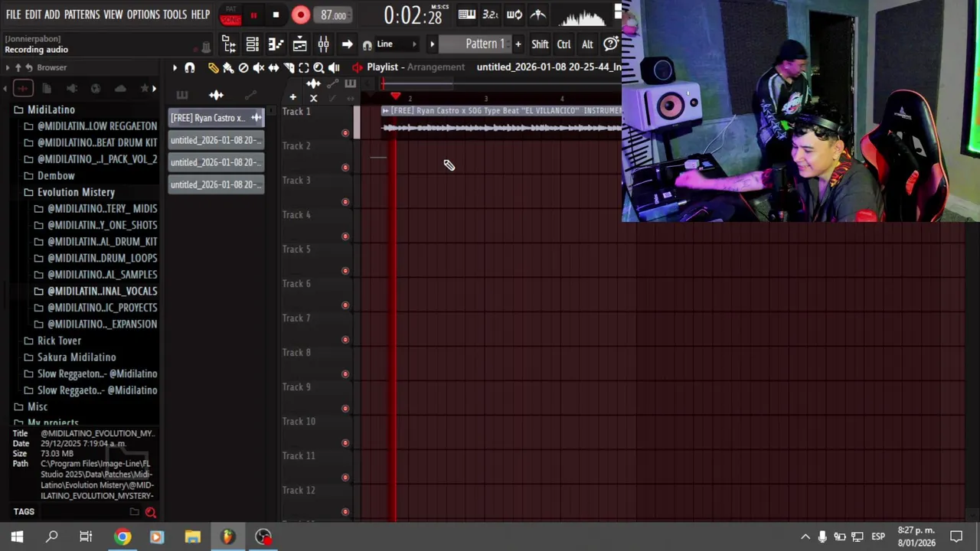Image resolution: width=980 pixels, height=551 pixels.
Task: Mute Track 11 using its green dot
Action: coord(345,478)
